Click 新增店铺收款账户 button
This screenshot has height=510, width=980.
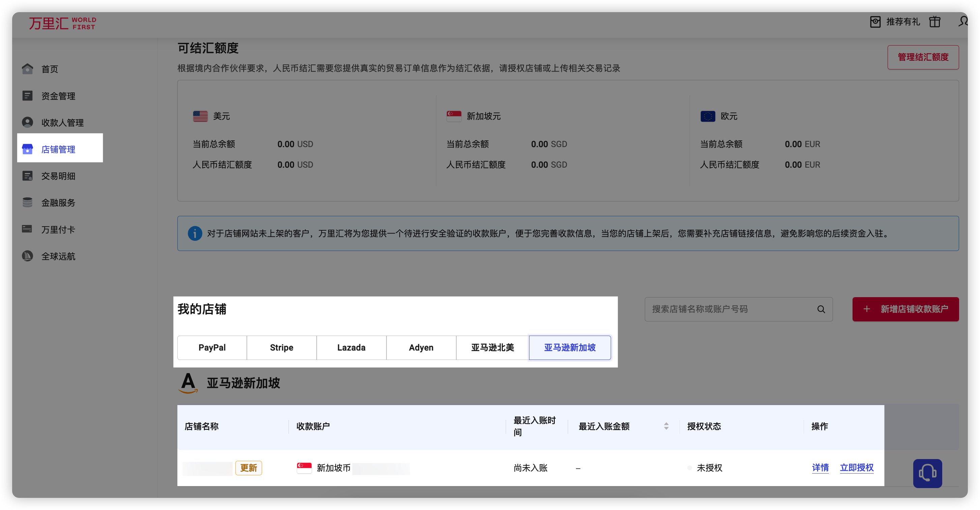(905, 309)
